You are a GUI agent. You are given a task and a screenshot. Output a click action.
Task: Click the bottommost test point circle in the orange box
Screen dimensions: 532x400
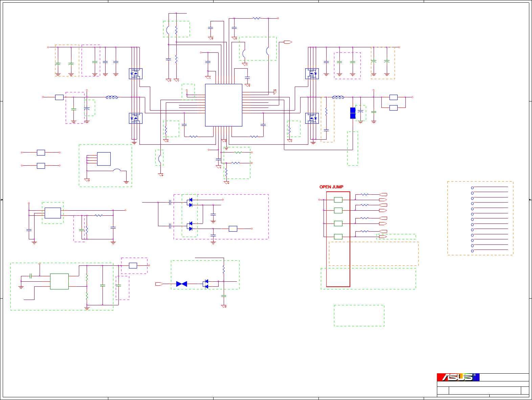[x=472, y=251]
